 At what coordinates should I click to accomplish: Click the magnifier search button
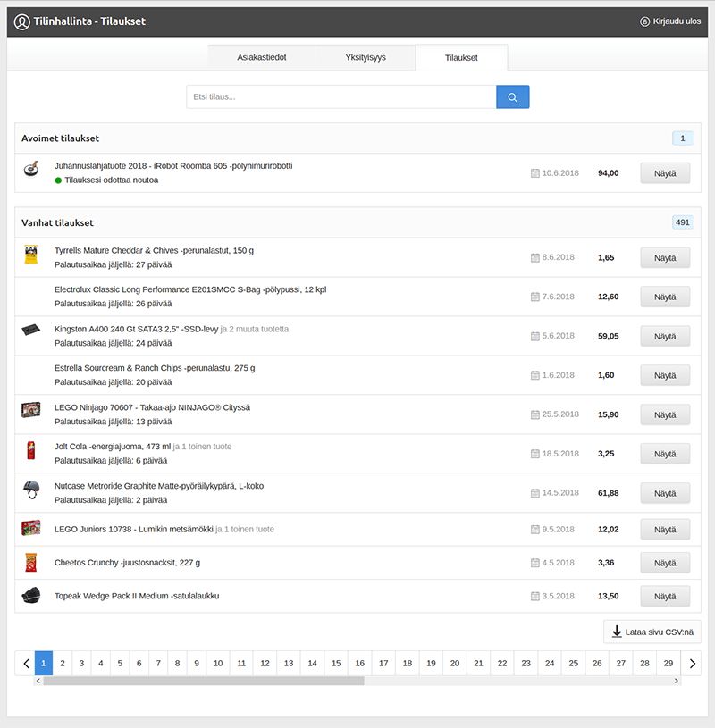pyautogui.click(x=512, y=97)
